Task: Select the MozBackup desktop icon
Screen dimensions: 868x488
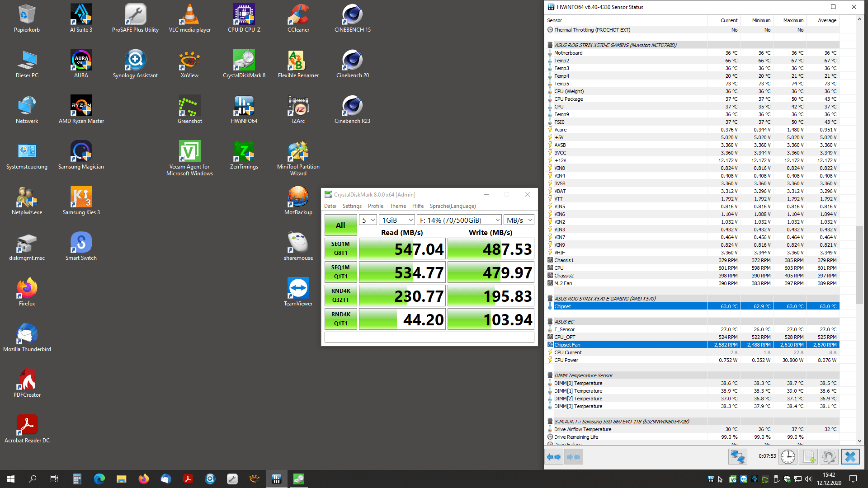Action: pyautogui.click(x=298, y=201)
